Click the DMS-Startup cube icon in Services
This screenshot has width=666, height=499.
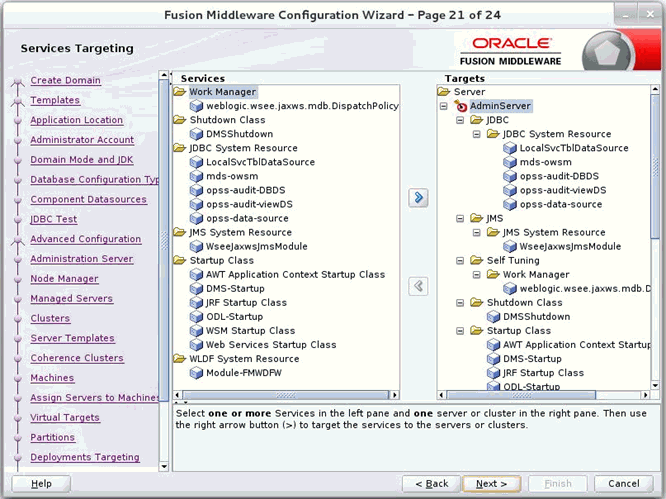(x=196, y=289)
